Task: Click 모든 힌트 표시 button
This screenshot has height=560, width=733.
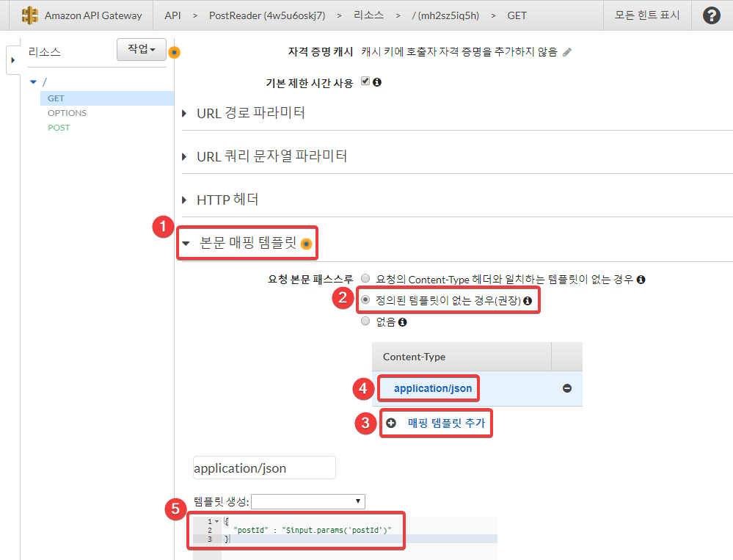Action: click(647, 15)
